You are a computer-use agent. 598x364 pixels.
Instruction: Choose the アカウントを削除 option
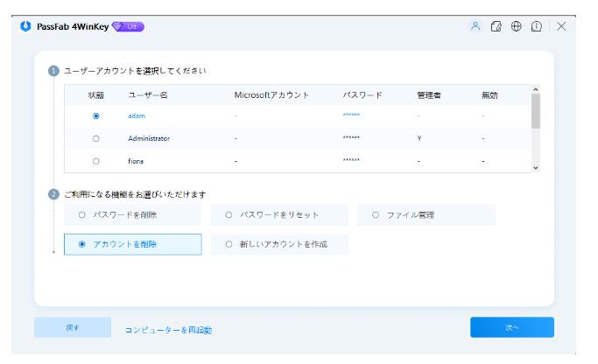133,244
